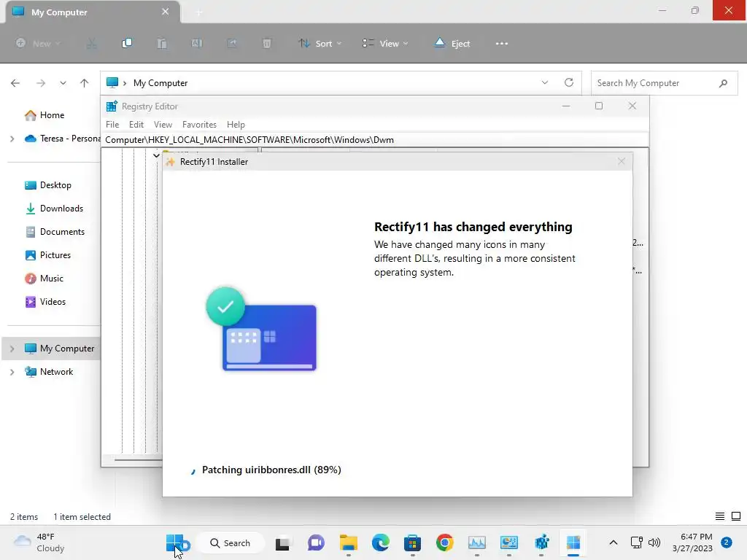This screenshot has height=560, width=747.
Task: Switch to large thumbnails view icon
Action: 736,516
